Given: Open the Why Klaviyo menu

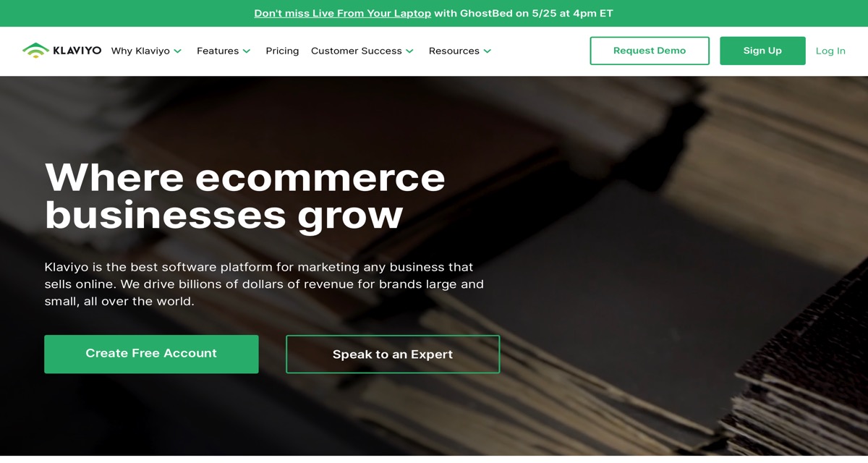Looking at the screenshot, I should pyautogui.click(x=140, y=51).
